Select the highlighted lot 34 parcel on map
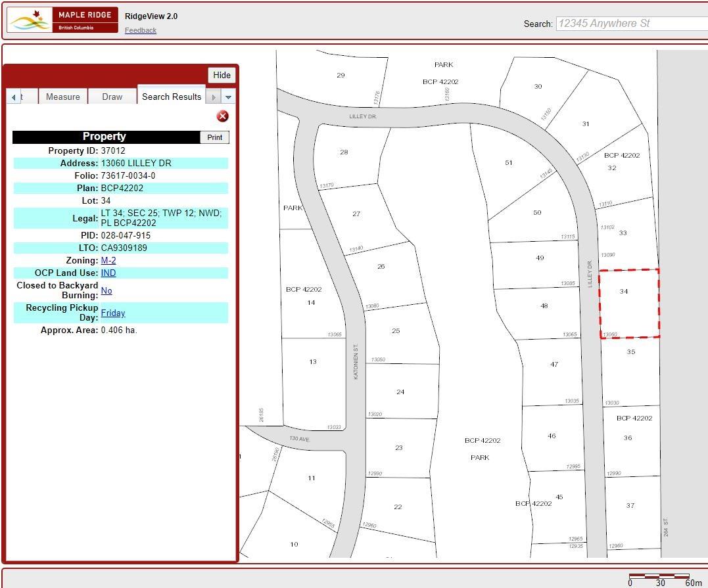Screen dimensions: 708x588 (x=629, y=304)
